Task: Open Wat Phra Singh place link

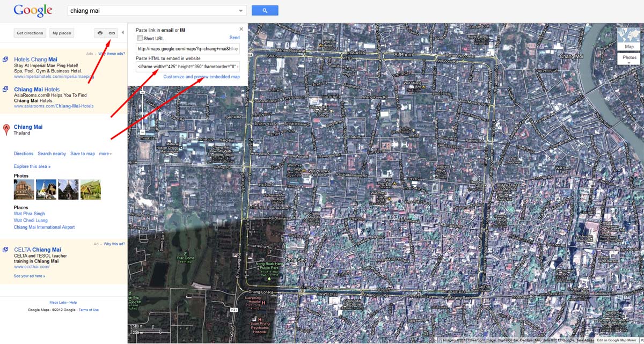Action: [30, 214]
